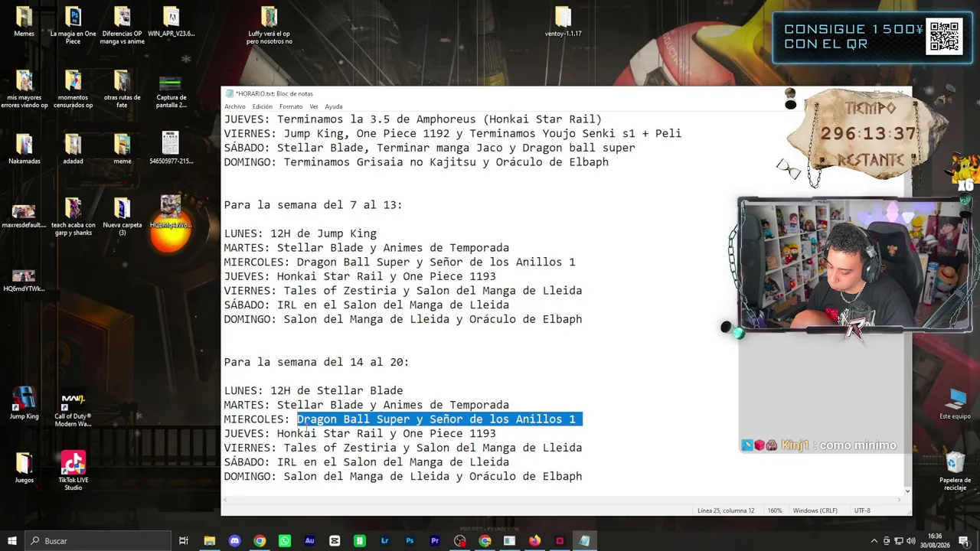Click the line 'Para la semana del 14 al 20:'
980x551 pixels.
[316, 362]
